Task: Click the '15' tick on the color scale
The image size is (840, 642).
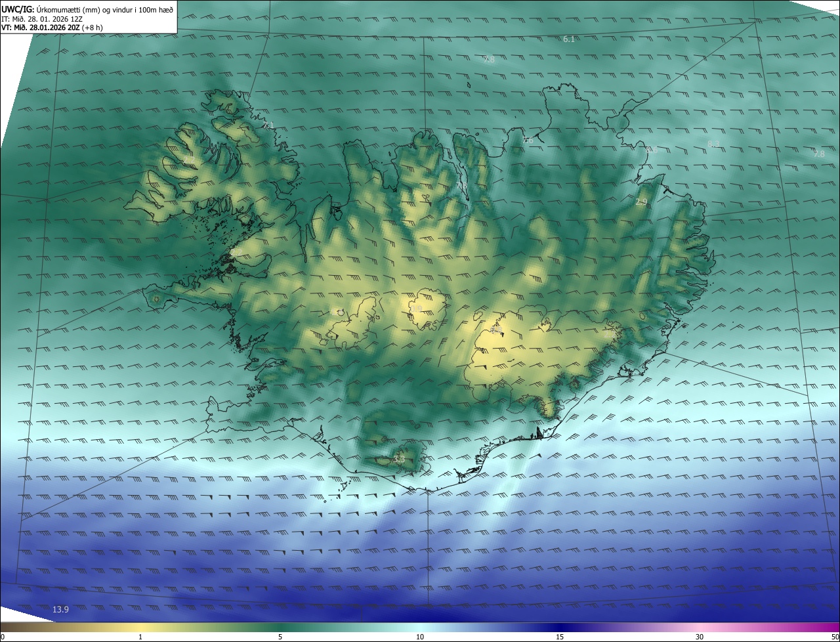Action: pos(560,637)
